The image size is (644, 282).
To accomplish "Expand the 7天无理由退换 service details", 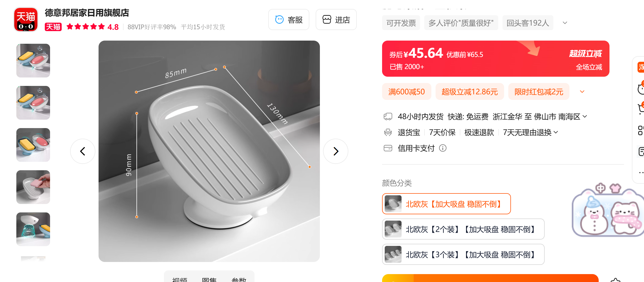I will (x=556, y=132).
